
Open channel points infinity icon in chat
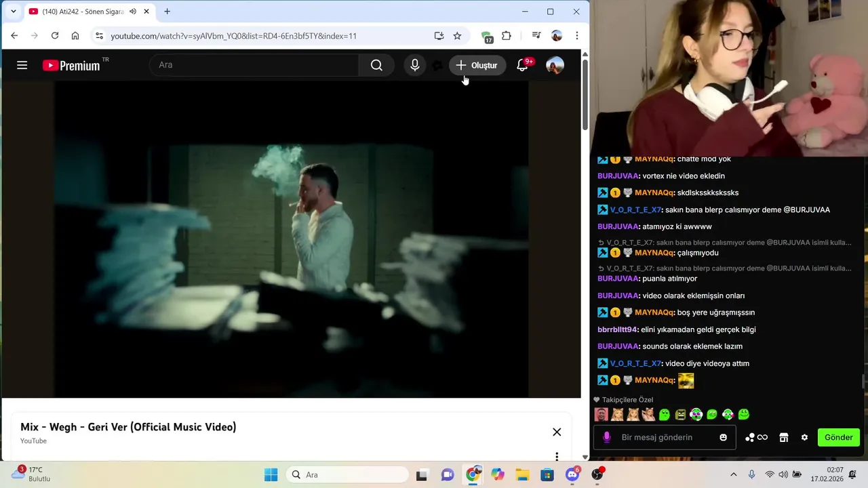756,437
